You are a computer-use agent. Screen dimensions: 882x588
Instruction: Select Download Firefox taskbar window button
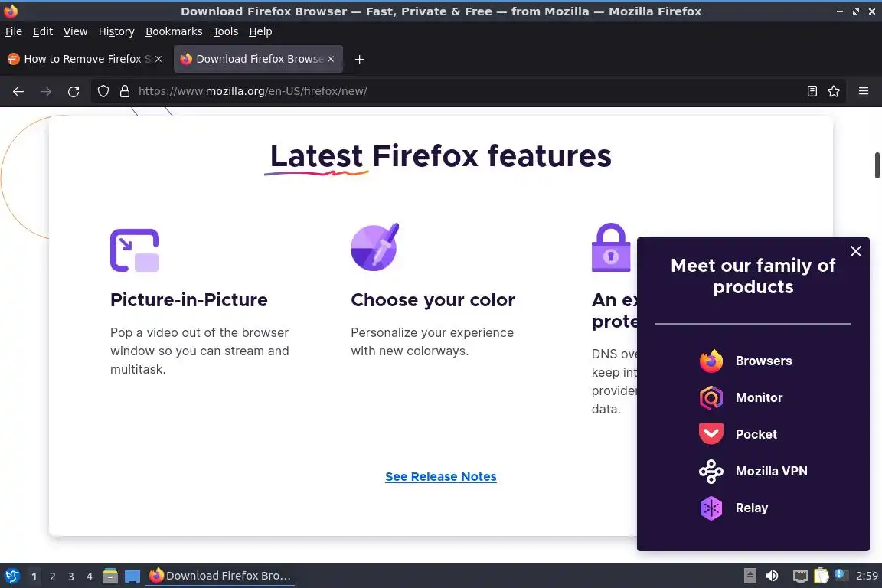tap(220, 576)
